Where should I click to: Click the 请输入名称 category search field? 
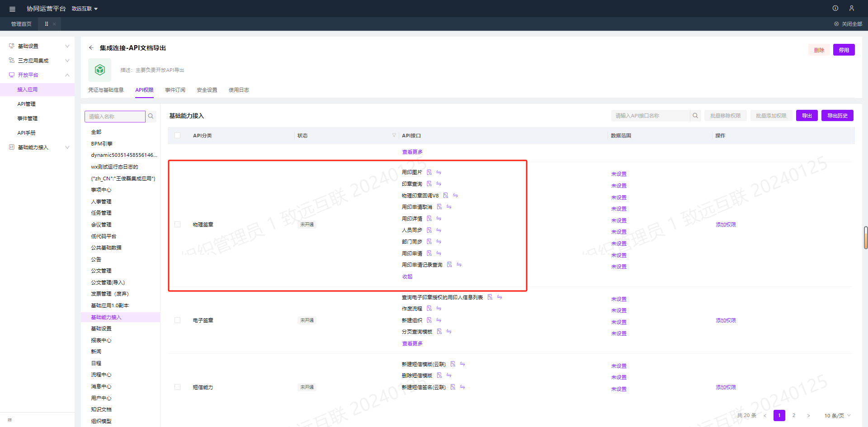pyautogui.click(x=115, y=117)
